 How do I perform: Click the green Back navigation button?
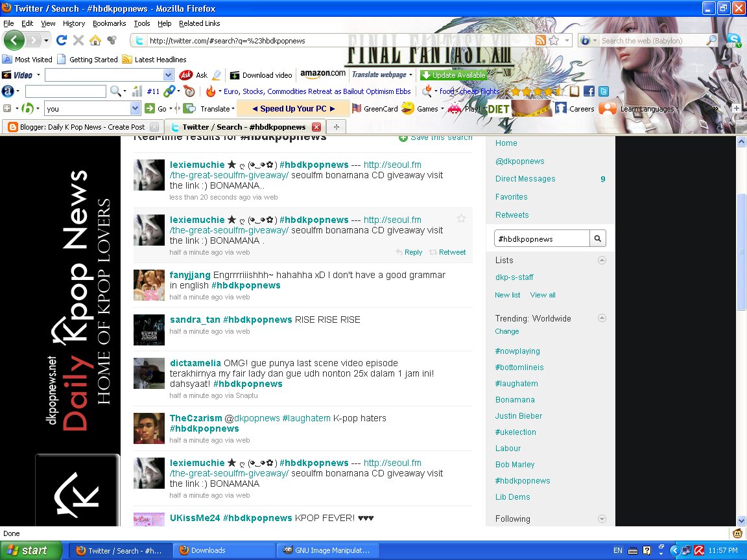14,40
